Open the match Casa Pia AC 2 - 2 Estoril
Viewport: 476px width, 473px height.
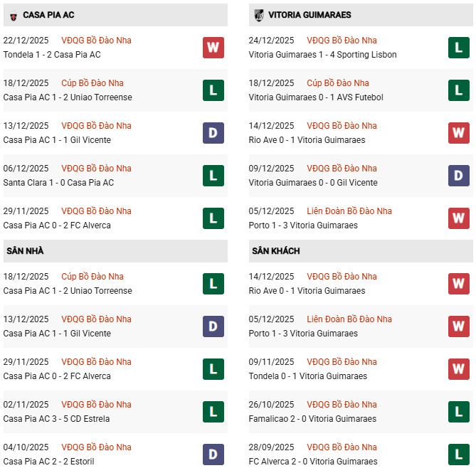[x=48, y=462]
